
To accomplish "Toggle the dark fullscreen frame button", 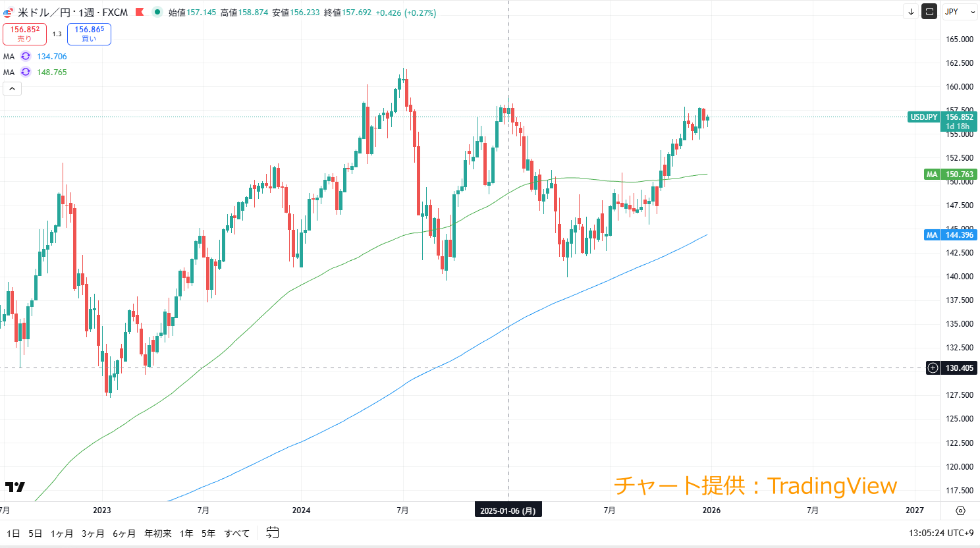I will 929,12.
